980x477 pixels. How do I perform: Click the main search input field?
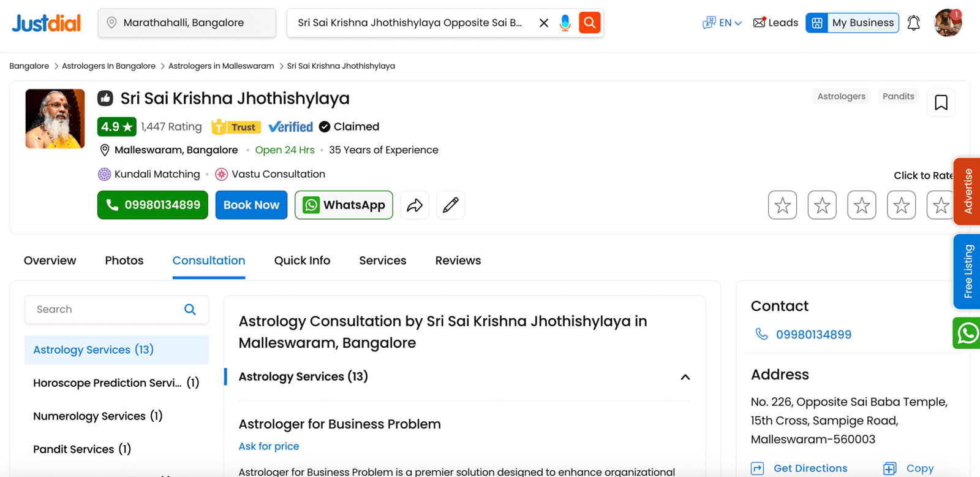point(411,23)
